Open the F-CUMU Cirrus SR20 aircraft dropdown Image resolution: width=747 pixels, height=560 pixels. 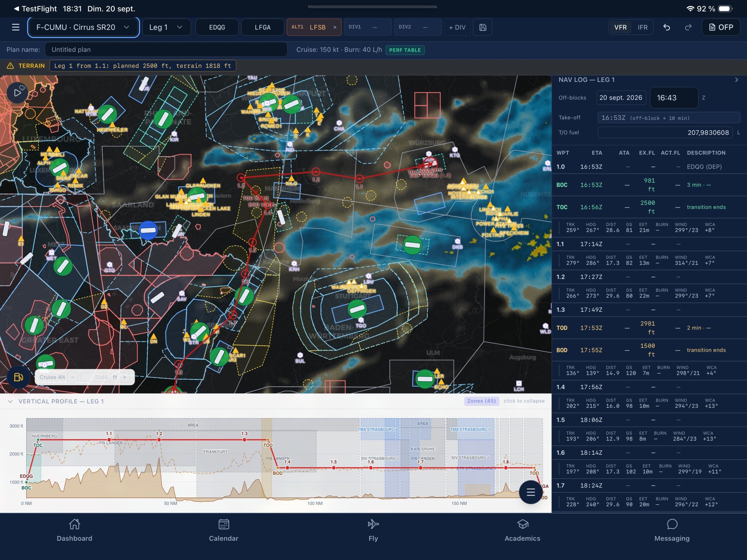(83, 27)
